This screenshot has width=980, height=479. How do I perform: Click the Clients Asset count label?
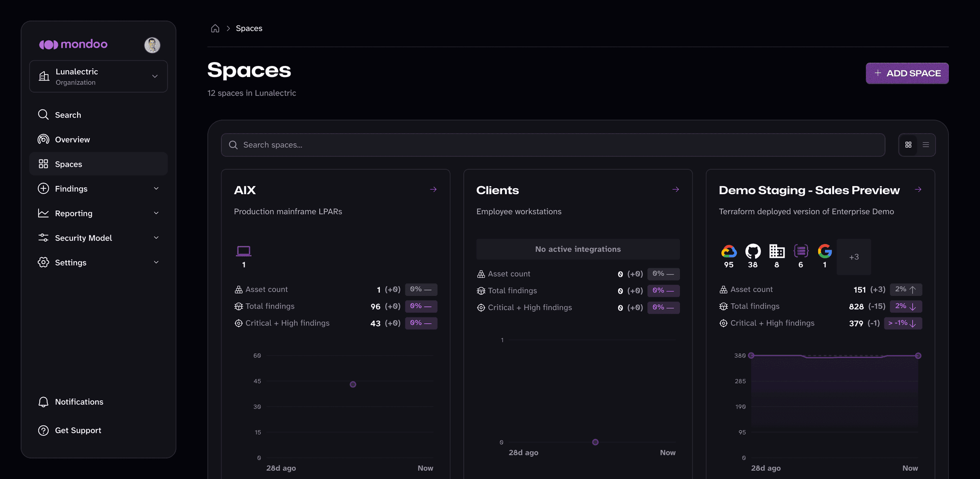[509, 274]
